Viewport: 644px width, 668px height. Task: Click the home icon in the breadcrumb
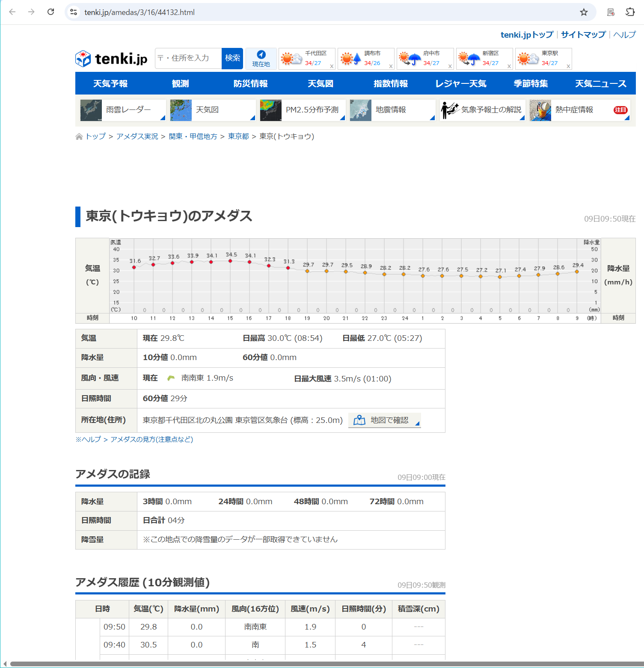(x=79, y=136)
